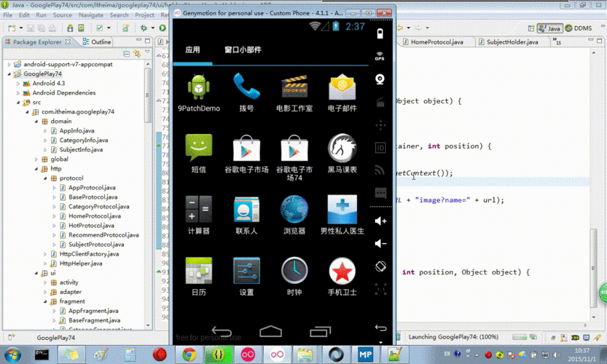The width and height of the screenshot is (607, 364).
Task: Switch to the DDMS perspective
Action: [579, 28]
